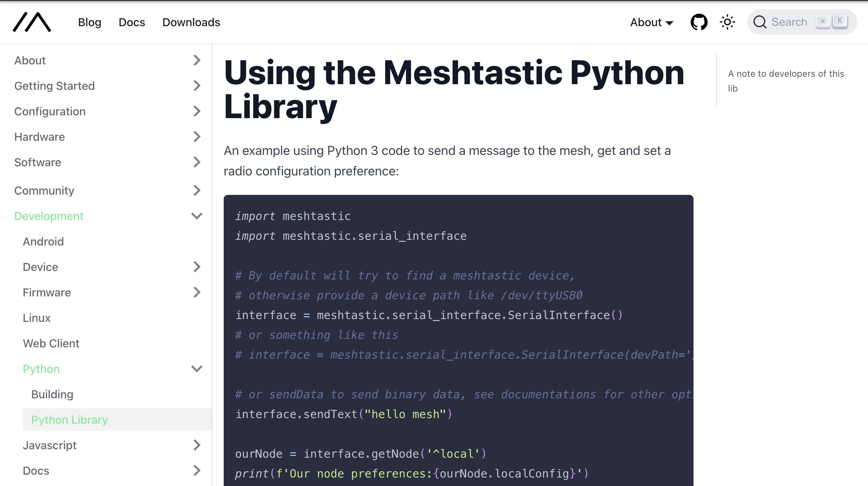The width and height of the screenshot is (868, 486).
Task: Open the Web Client sidebar page
Action: point(51,343)
